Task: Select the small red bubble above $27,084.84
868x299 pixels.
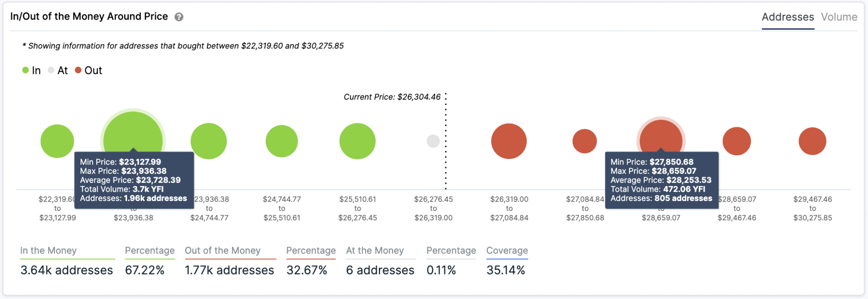Action: point(584,141)
